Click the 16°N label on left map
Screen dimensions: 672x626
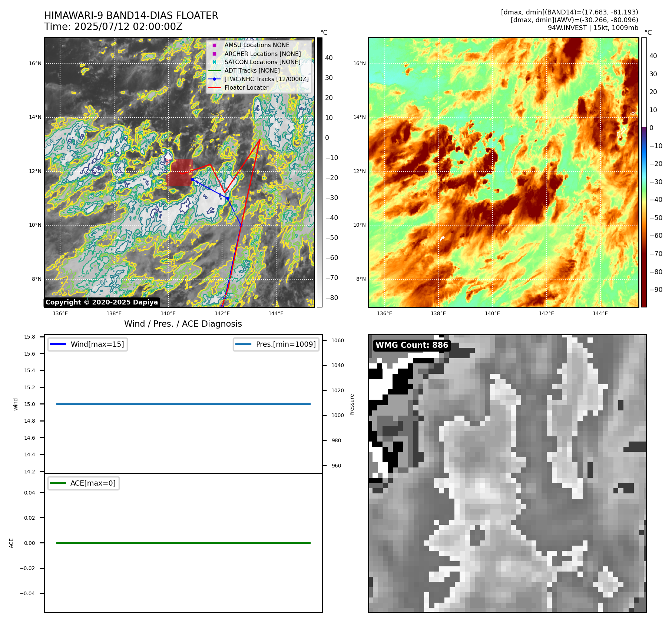coord(35,63)
